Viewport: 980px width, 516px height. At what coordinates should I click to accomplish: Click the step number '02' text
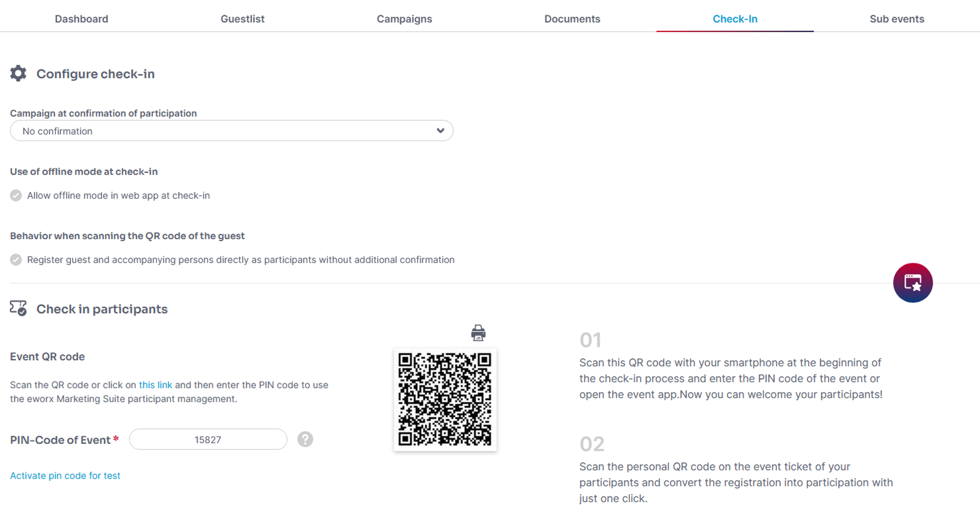point(592,444)
